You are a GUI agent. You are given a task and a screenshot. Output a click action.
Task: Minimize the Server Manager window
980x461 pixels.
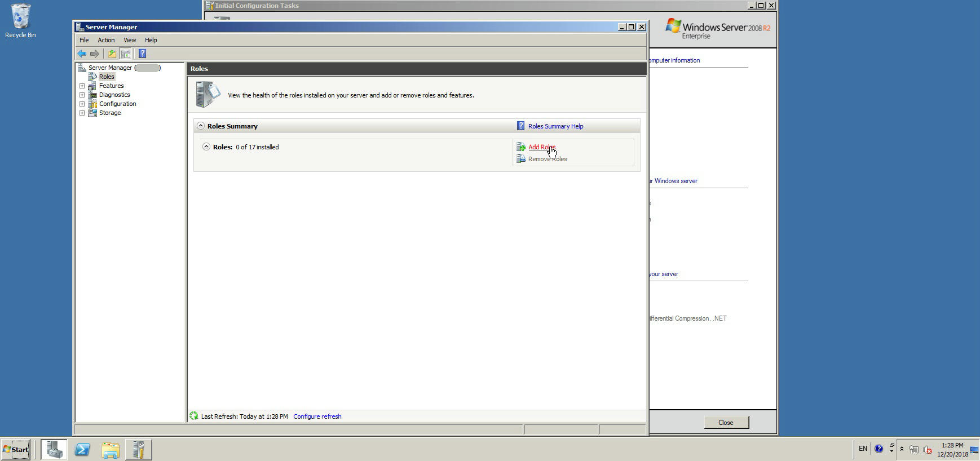click(x=623, y=27)
